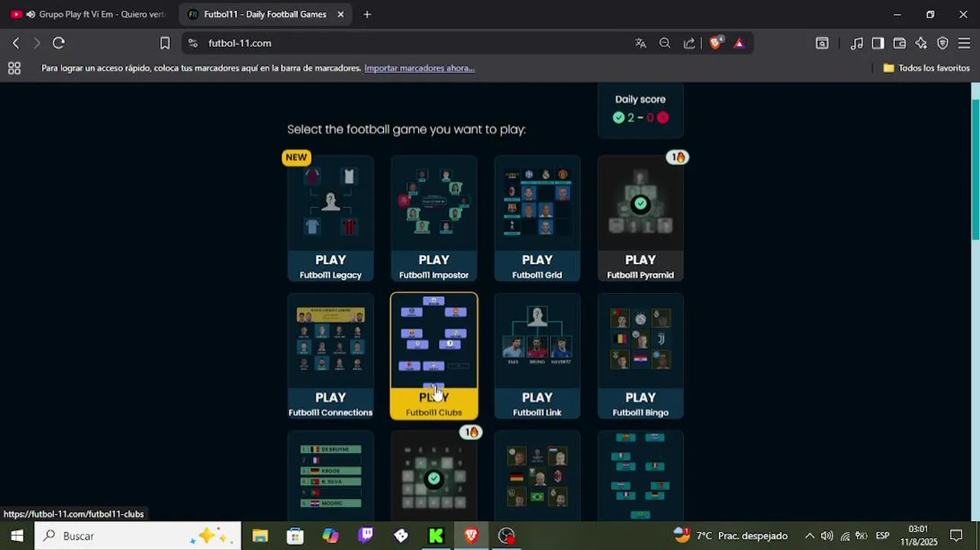This screenshot has width=980, height=550.
Task: Go back to previous page
Action: pyautogui.click(x=16, y=44)
